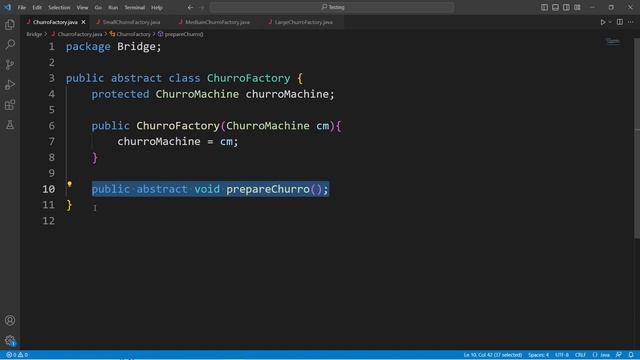Click 'ChurroFactory' class name on line 3
This screenshot has width=640, height=360.
click(248, 78)
